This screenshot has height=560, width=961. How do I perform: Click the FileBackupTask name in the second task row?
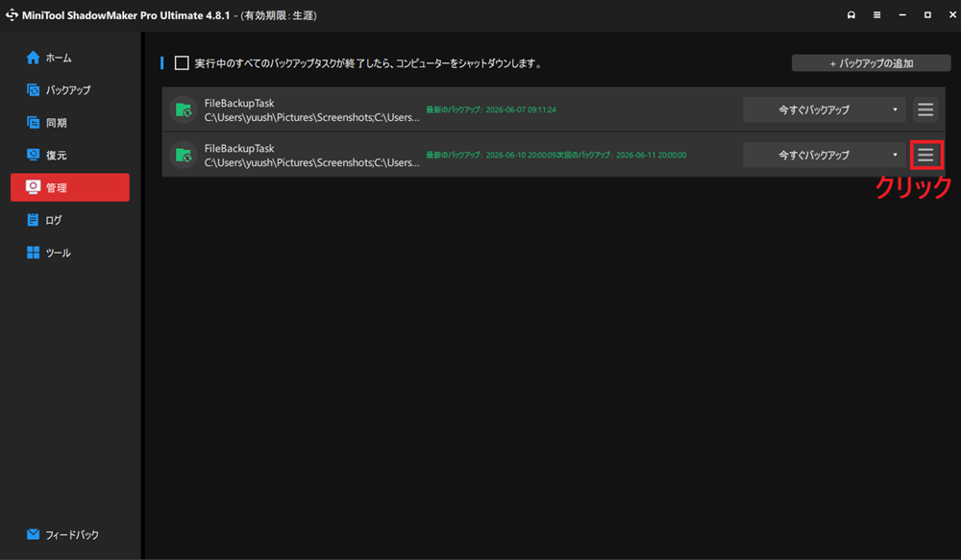(239, 148)
